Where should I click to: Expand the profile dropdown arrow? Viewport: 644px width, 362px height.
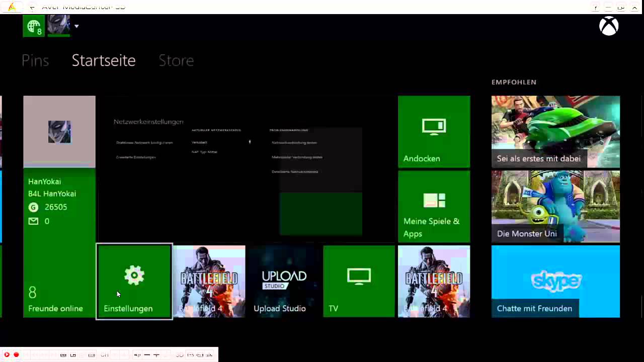click(76, 26)
